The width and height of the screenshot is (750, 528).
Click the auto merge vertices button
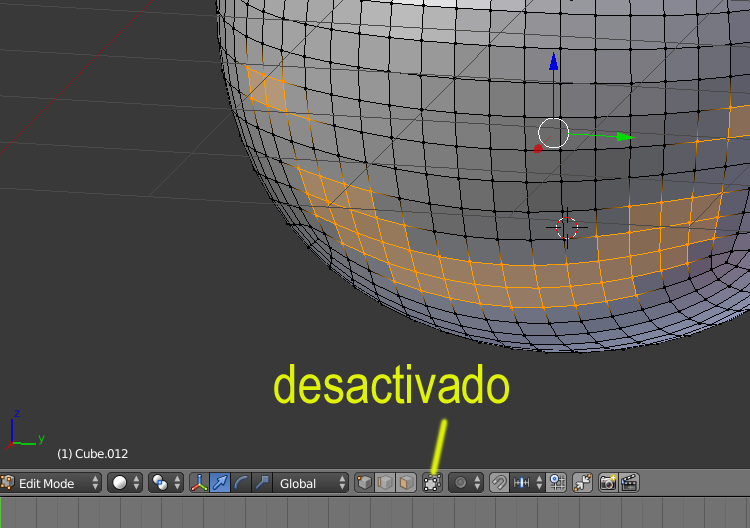582,483
